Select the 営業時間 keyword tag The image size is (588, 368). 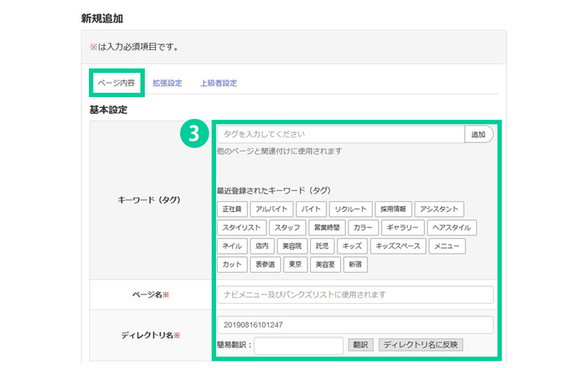pyautogui.click(x=324, y=227)
